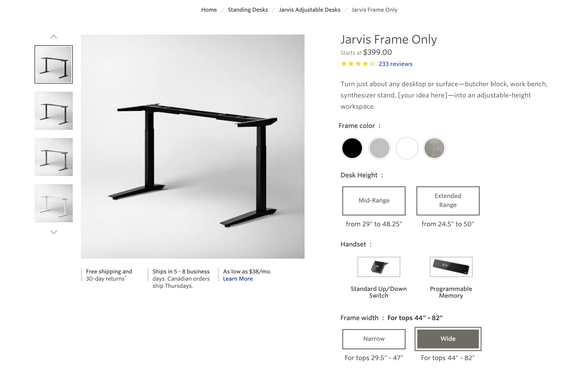Show more thumbnails with the down chevron

pyautogui.click(x=54, y=232)
